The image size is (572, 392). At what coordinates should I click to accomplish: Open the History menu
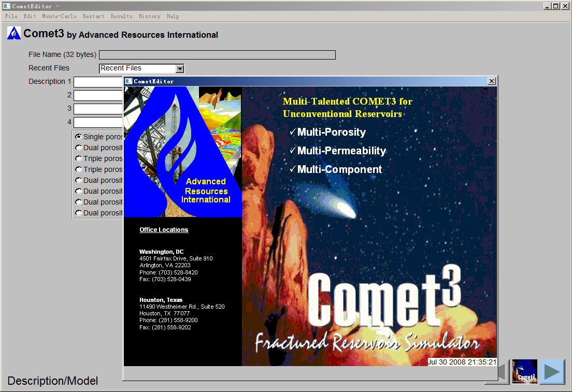click(150, 16)
